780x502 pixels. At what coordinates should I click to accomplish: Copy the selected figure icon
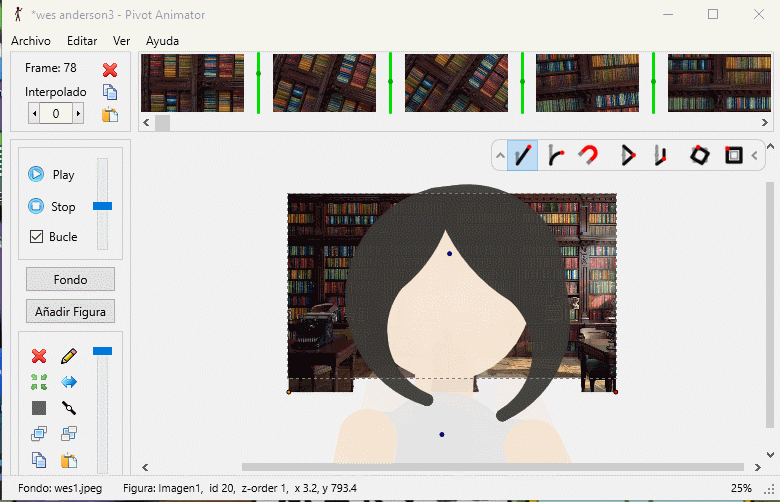pyautogui.click(x=39, y=460)
